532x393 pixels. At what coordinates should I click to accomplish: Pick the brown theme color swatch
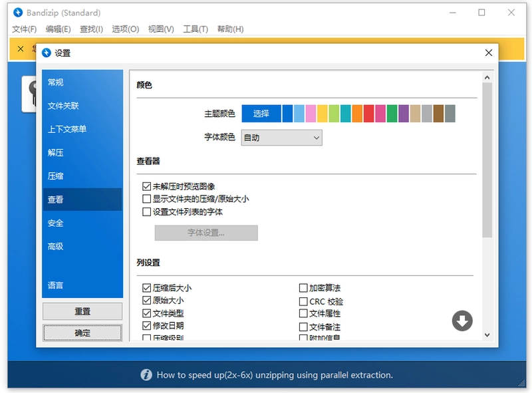tap(438, 113)
